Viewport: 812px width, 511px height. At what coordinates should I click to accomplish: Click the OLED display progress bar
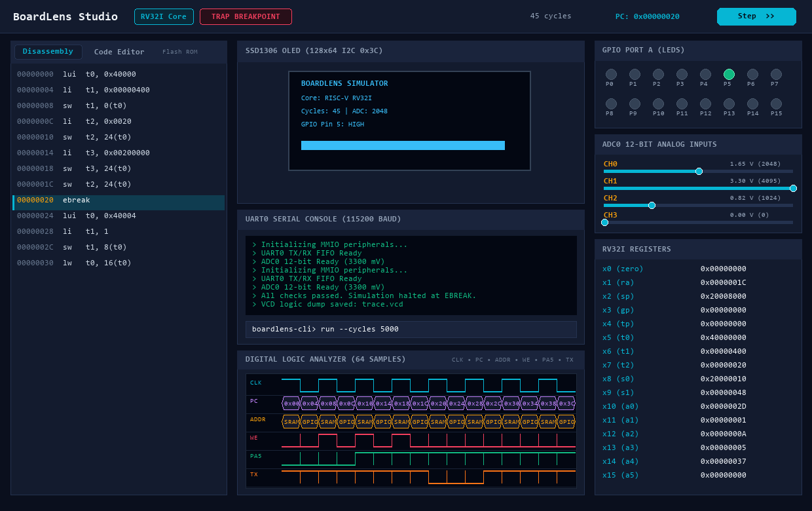[x=403, y=145]
